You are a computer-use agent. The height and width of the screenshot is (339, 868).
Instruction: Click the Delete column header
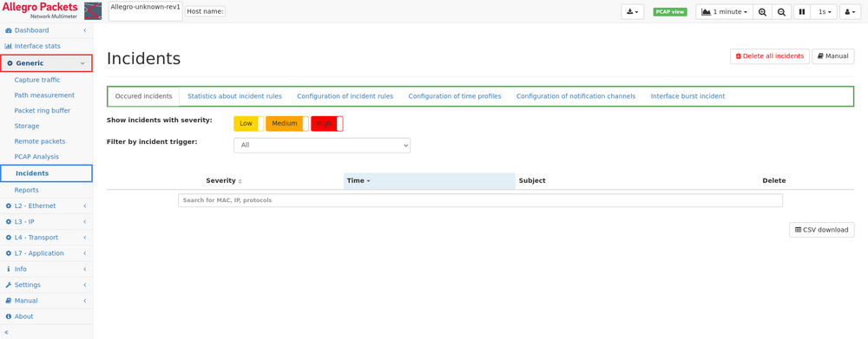(x=774, y=181)
